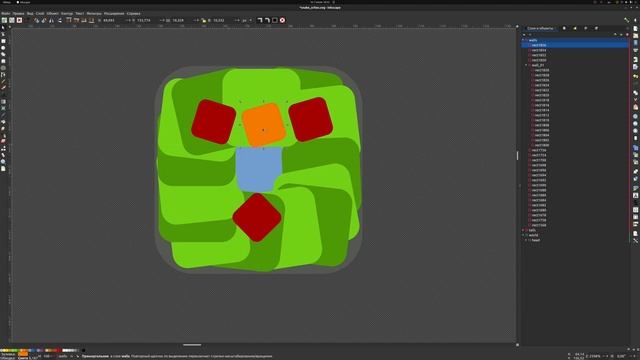The width and height of the screenshot is (640, 360).
Task: Select the Pages tool
Action: 3,168
